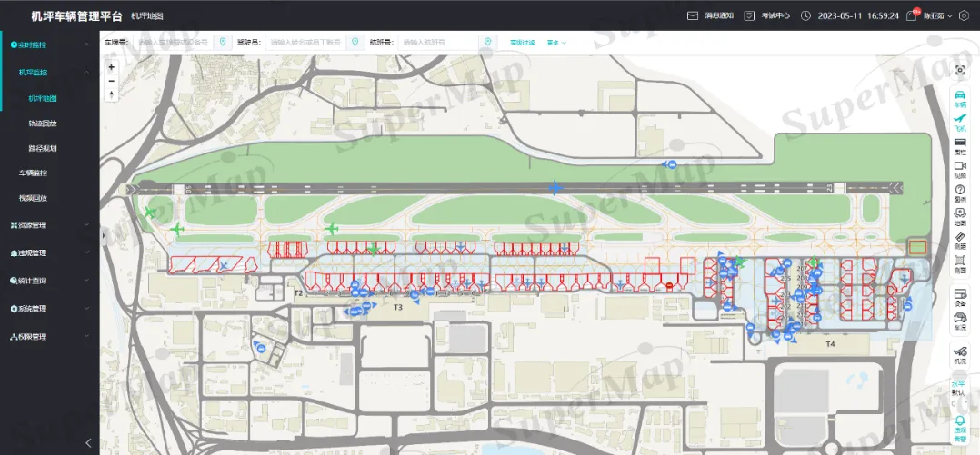Viewport: 980px width, 455px height.
Task: Click the 航班号 flight number input field
Action: (438, 43)
